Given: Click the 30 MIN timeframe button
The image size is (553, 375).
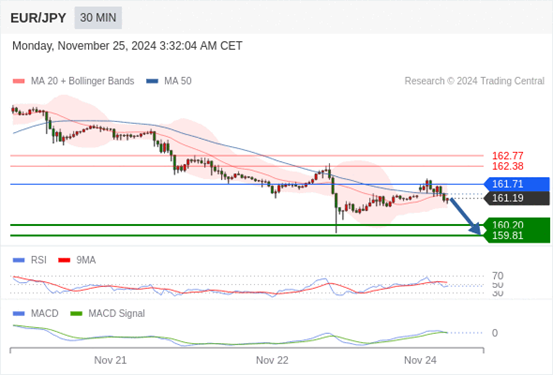Looking at the screenshot, I should (98, 17).
